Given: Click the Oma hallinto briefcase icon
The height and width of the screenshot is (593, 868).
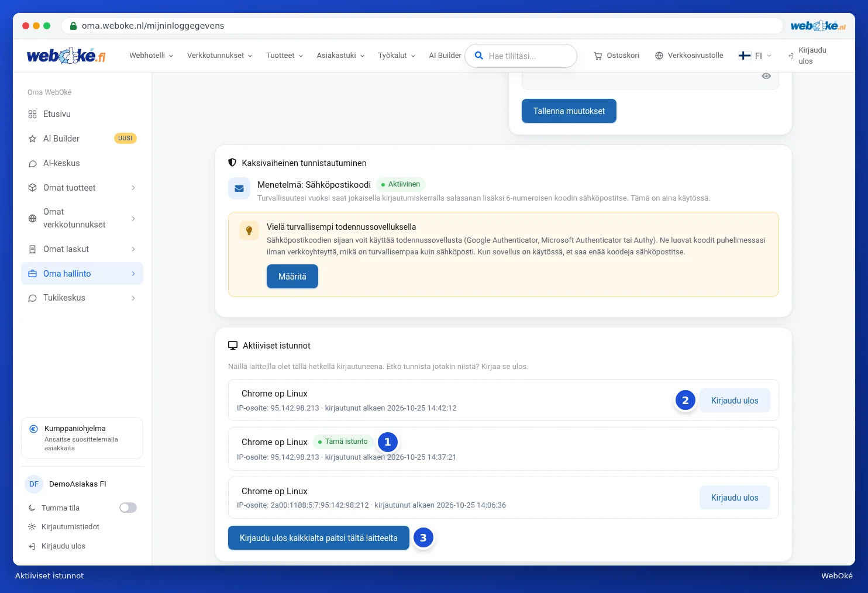Looking at the screenshot, I should pos(32,274).
